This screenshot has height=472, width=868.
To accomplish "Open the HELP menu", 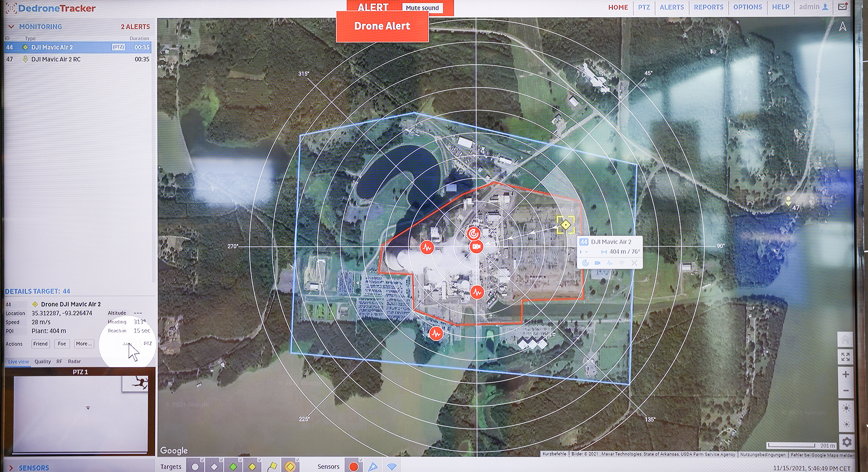I will 780,7.
